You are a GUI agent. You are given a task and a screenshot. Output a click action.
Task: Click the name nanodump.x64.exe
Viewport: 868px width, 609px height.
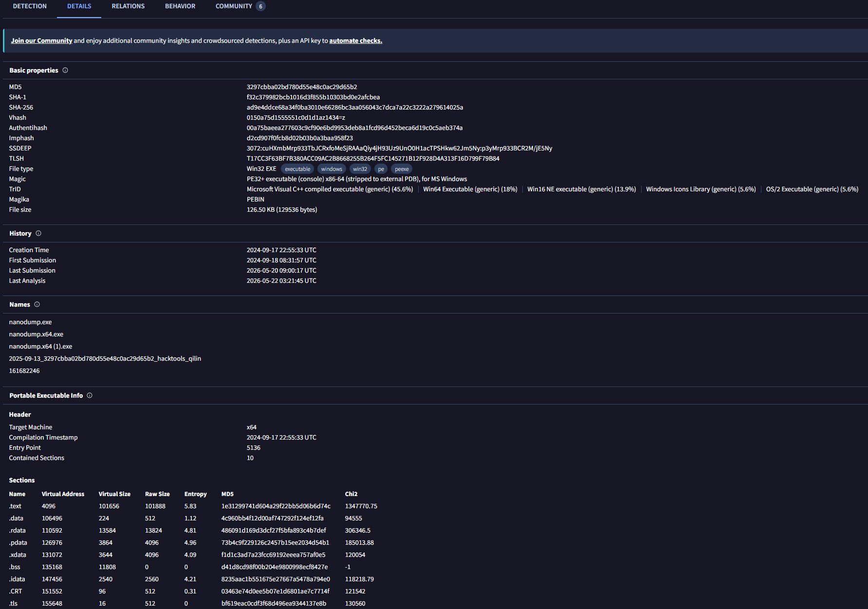36,334
